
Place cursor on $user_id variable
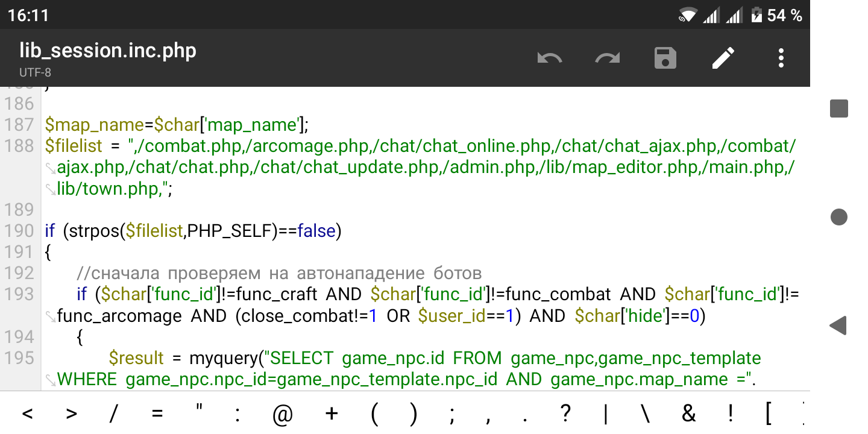452,316
